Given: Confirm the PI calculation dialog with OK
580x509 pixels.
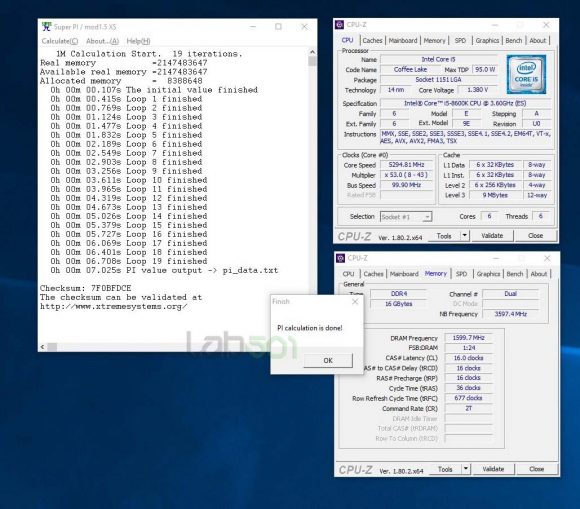Looking at the screenshot, I should [x=328, y=360].
